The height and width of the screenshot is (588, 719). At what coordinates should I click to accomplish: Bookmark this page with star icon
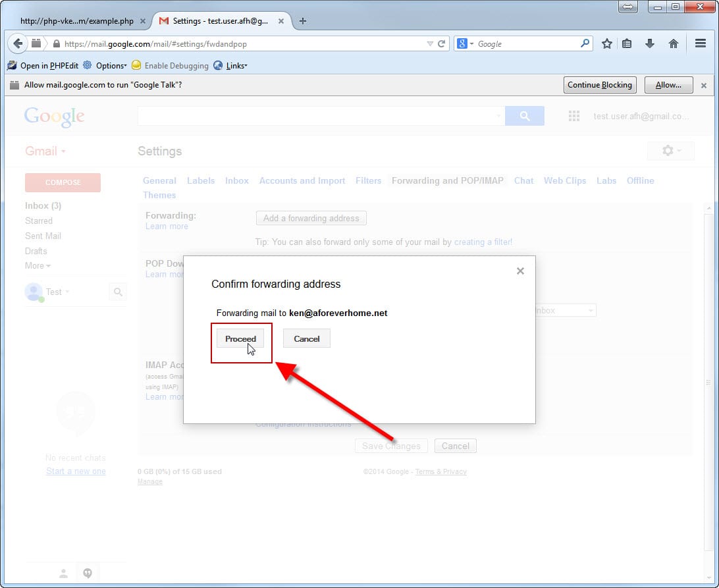606,44
